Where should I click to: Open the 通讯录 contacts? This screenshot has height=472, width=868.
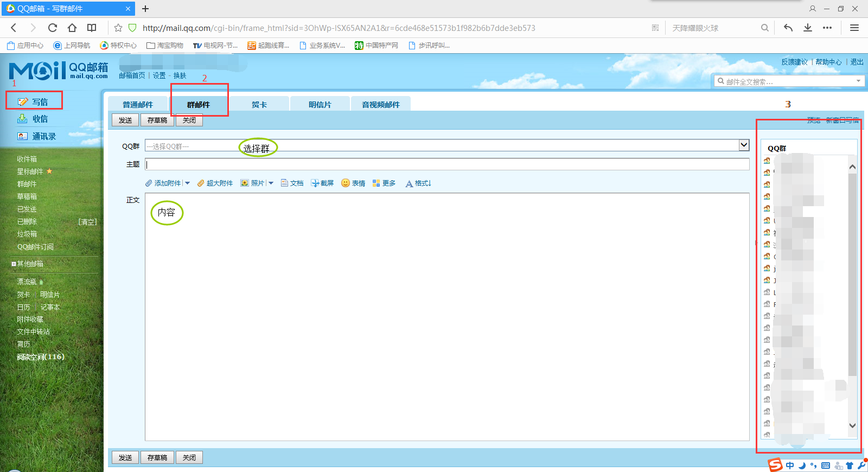click(x=37, y=136)
